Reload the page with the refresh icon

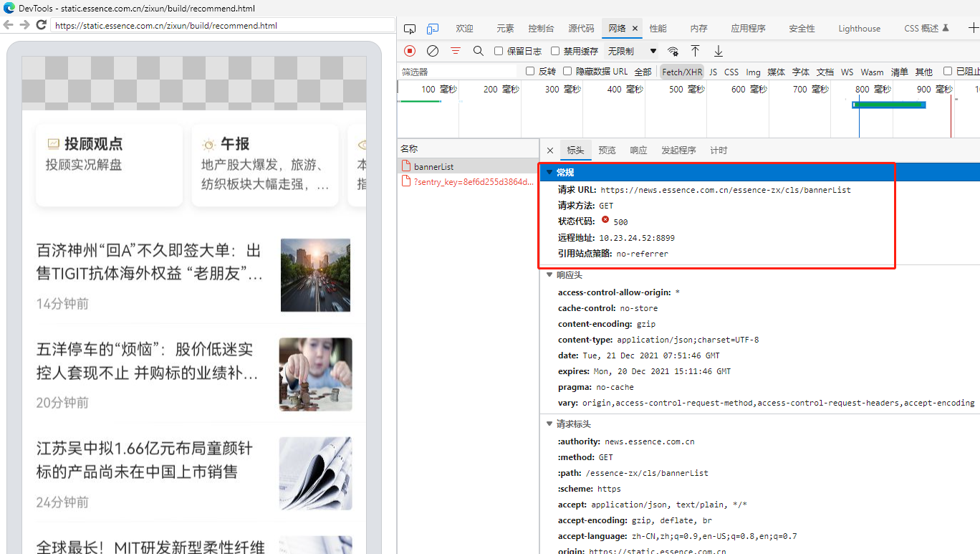pyautogui.click(x=41, y=25)
